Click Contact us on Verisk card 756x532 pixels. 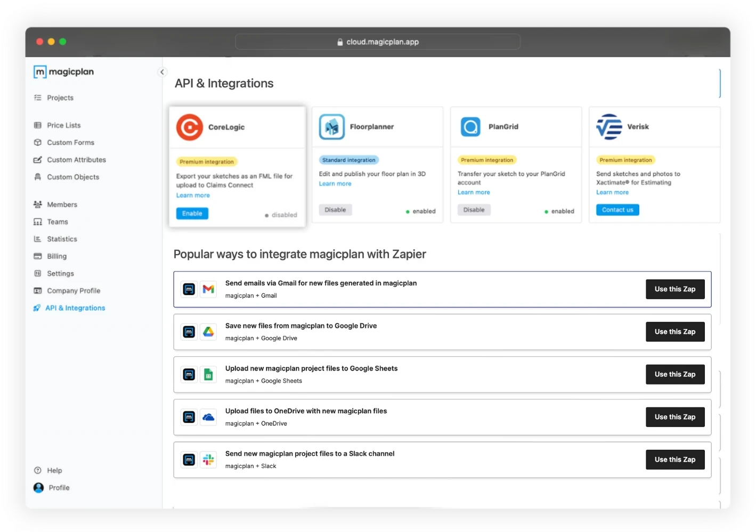tap(617, 210)
